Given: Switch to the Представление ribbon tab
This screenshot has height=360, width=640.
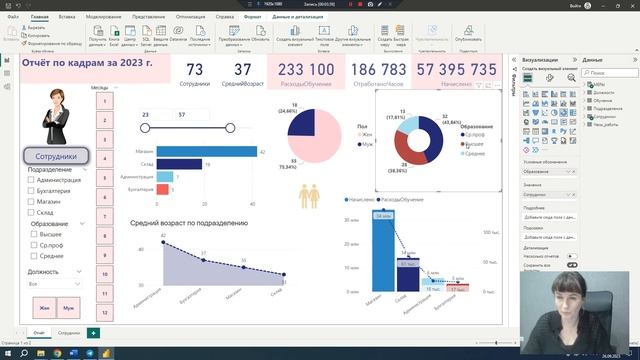Looking at the screenshot, I should click(x=149, y=17).
